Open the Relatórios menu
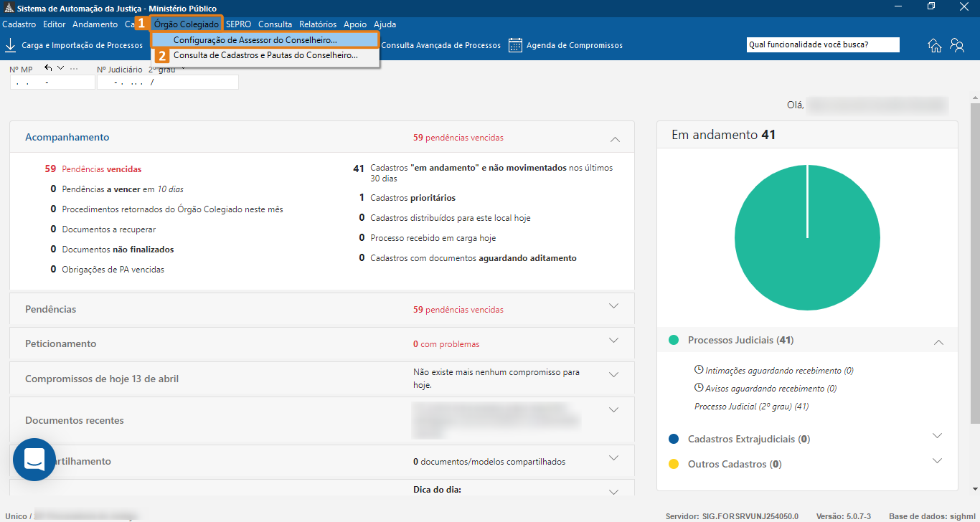Screen dimensions: 980x522 [x=318, y=24]
